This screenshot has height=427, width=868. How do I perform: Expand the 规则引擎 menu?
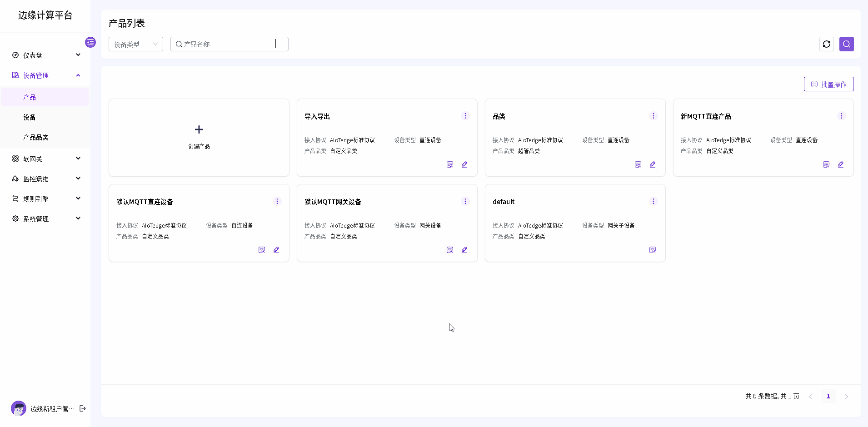click(x=45, y=199)
